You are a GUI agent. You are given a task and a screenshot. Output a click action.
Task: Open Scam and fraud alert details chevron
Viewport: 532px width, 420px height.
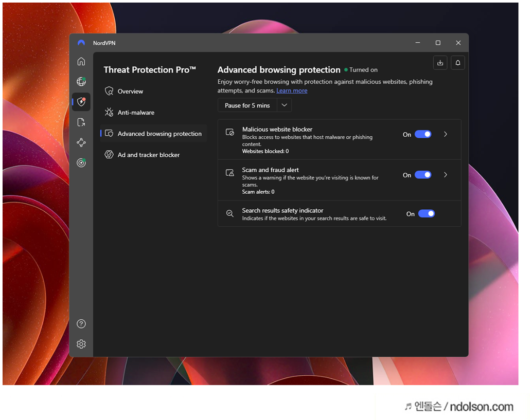[446, 175]
